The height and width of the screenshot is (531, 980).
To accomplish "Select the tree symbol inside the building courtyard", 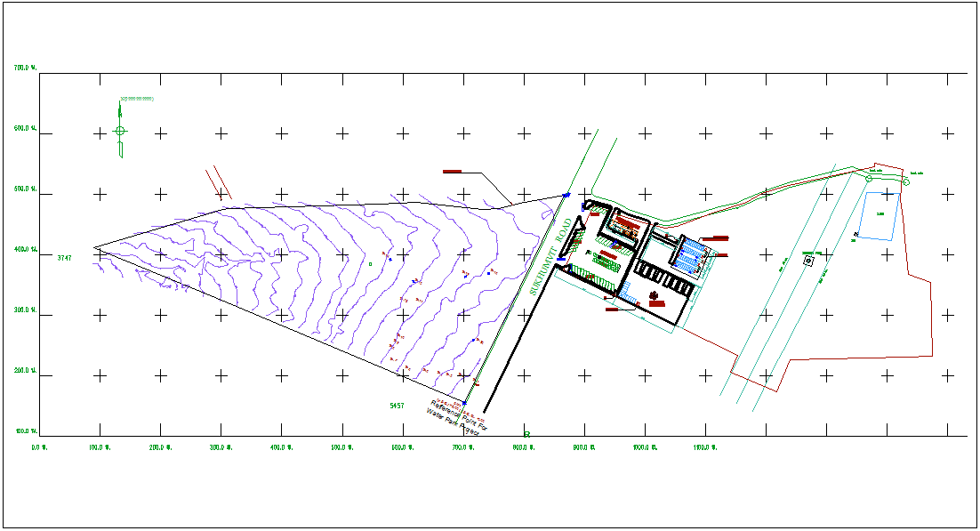I will (654, 295).
